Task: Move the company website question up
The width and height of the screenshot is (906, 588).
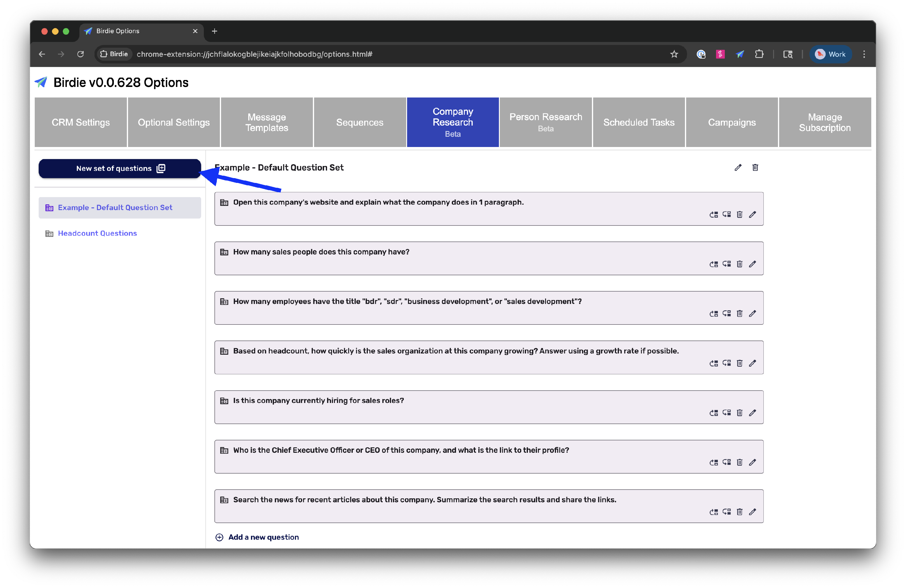Action: point(713,215)
